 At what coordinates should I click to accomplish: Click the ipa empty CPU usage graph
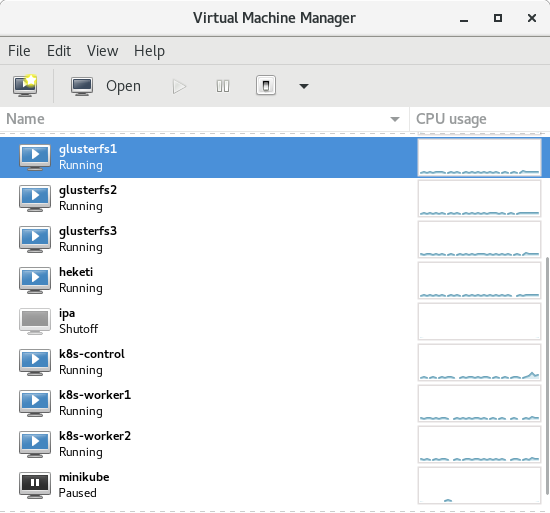pyautogui.click(x=479, y=321)
